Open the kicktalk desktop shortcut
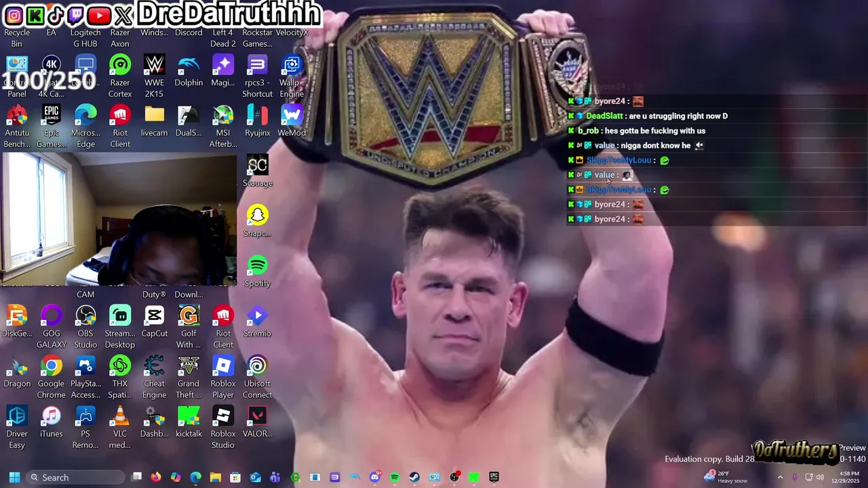Screen dimensions: 868x488 [189, 422]
